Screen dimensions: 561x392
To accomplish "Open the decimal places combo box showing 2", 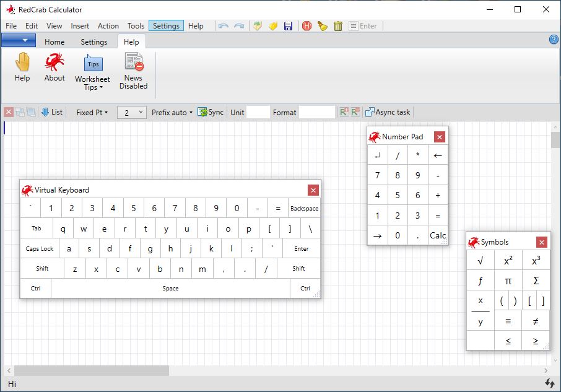I will [x=132, y=112].
